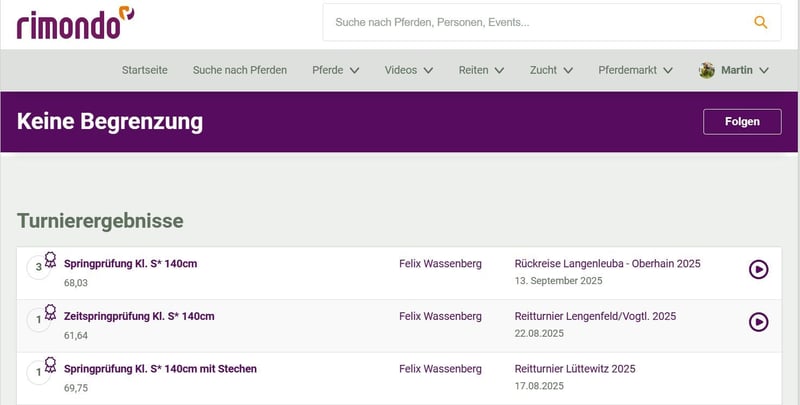The height and width of the screenshot is (405, 800).
Task: Open the Zucht dropdown menu
Action: click(551, 70)
